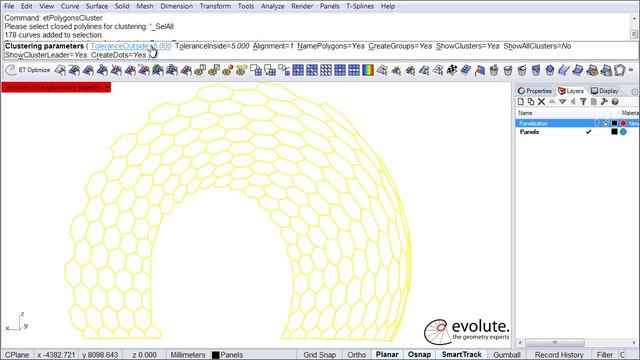Toggle NamePolygons=Yes option
Viewport: 640px width, 360px height.
331,46
